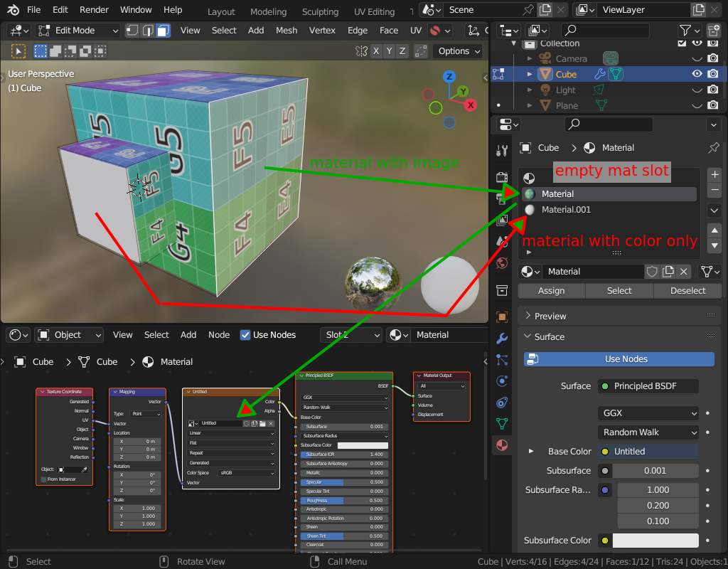The width and height of the screenshot is (728, 569).
Task: Open the Object Data mesh properties tab
Action: click(502, 424)
